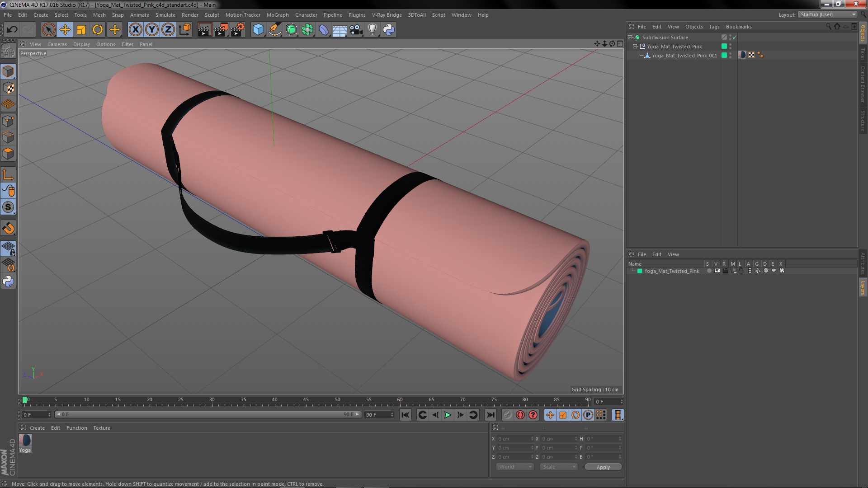Screen dimensions: 868x488
Task: Switch to Texture mode icon
Action: pos(8,88)
